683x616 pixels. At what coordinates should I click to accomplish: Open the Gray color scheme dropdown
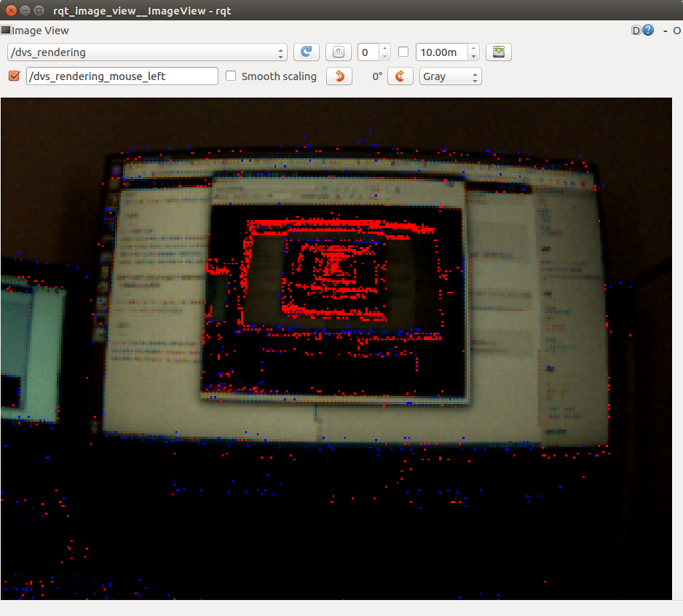click(451, 76)
